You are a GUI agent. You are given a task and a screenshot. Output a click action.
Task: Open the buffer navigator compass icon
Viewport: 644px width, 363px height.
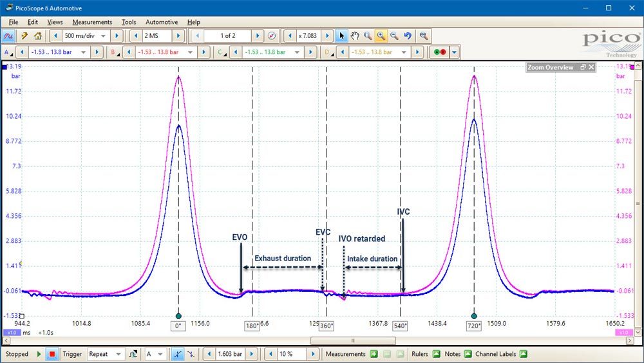(x=272, y=35)
